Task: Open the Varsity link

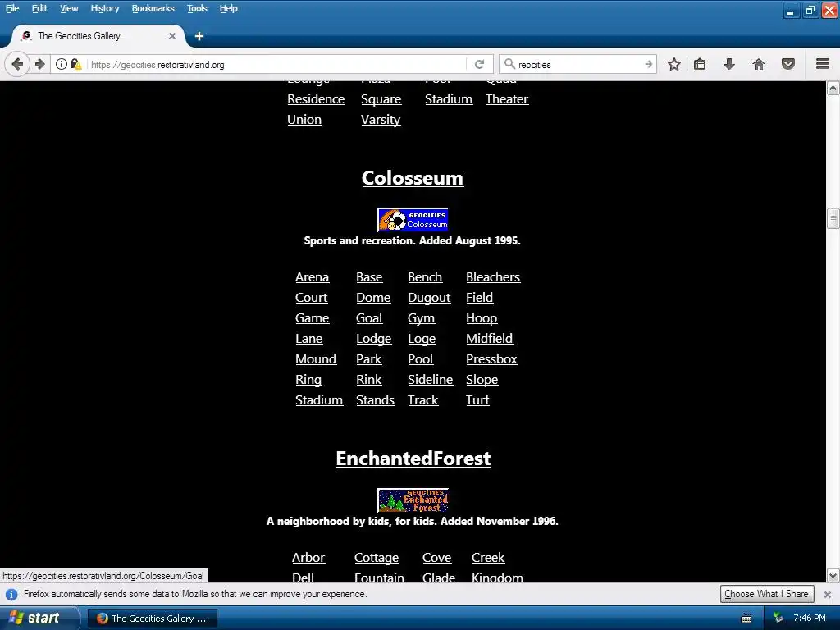Action: tap(381, 120)
